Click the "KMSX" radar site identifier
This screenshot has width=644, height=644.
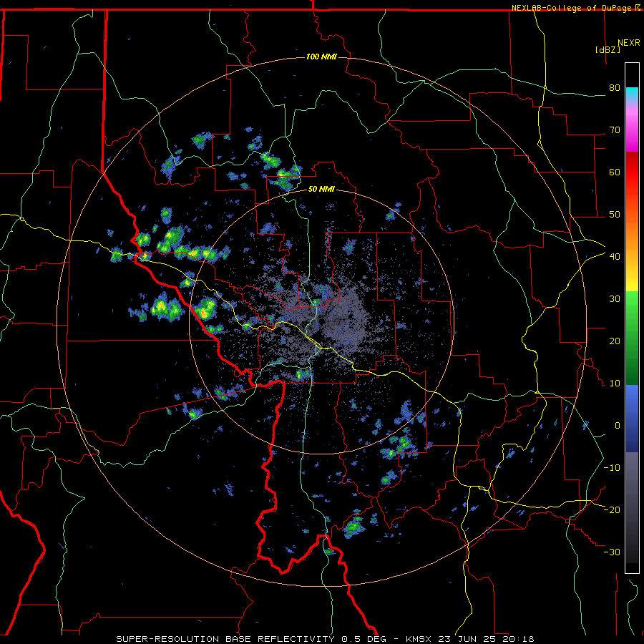[419, 639]
